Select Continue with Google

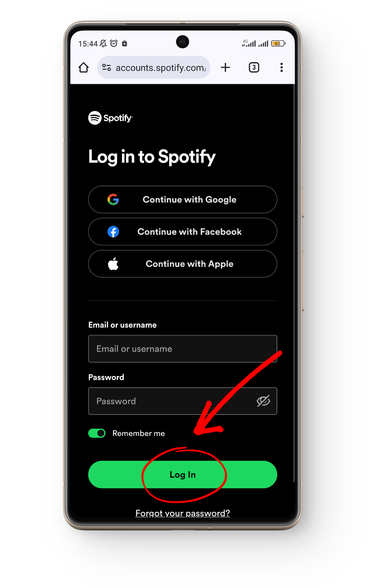pyautogui.click(x=183, y=200)
